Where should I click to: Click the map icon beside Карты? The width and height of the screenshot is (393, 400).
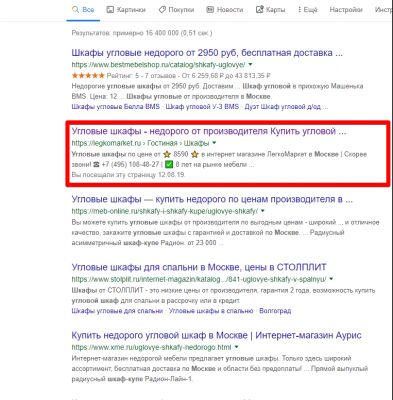tap(259, 10)
